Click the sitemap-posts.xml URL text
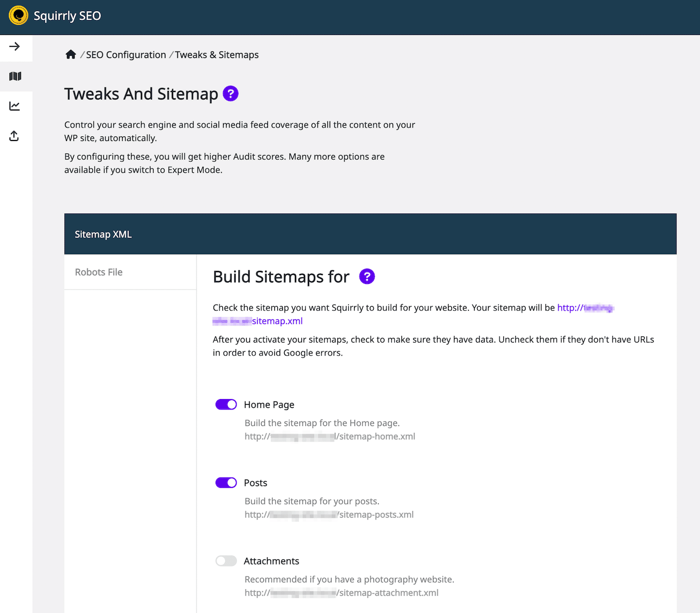 (328, 514)
